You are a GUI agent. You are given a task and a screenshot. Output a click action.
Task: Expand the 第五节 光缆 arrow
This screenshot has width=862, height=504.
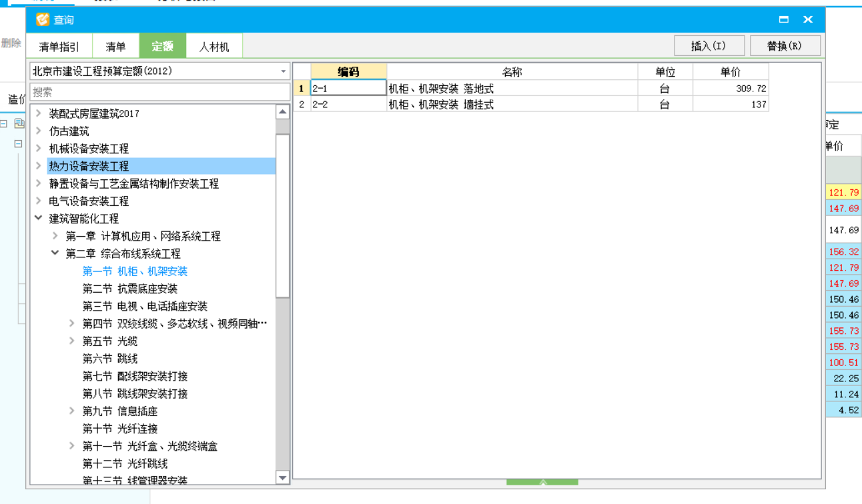pyautogui.click(x=71, y=341)
